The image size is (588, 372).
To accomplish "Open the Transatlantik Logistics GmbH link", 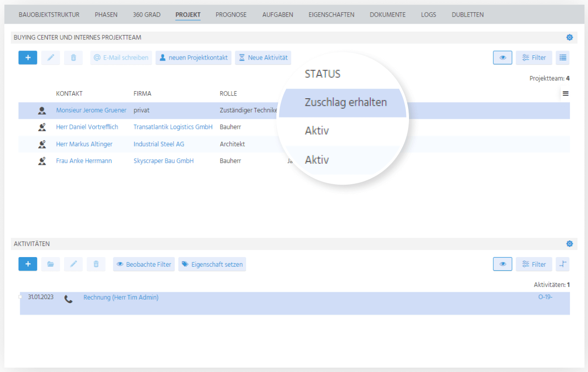I will [173, 127].
